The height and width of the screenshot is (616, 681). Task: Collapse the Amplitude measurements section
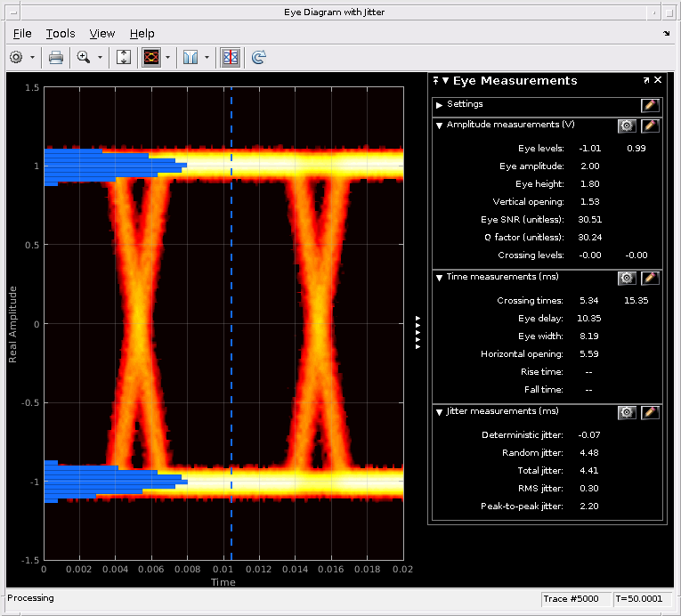439,126
